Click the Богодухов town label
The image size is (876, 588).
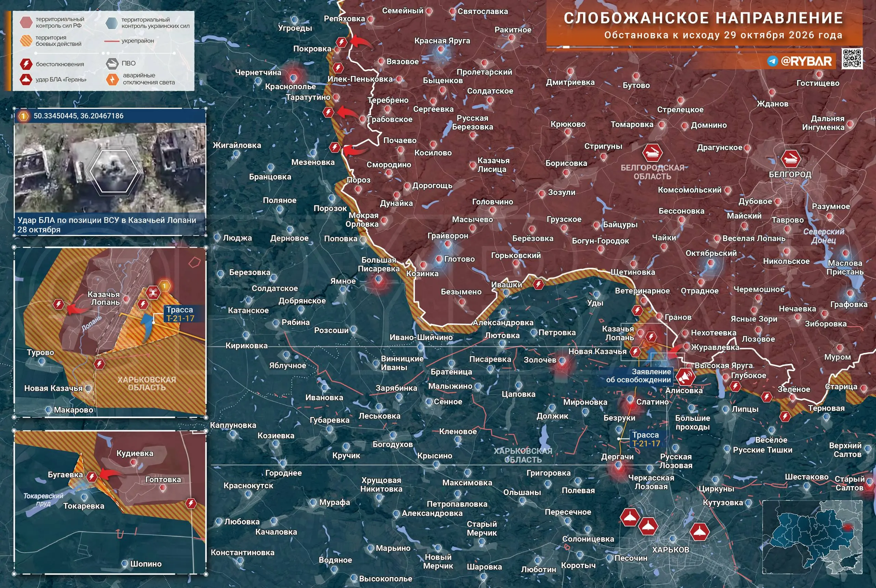392,444
